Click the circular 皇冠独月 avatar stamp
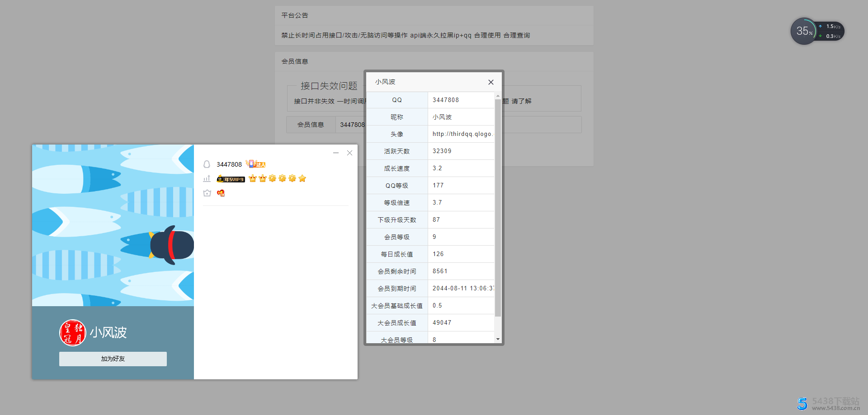This screenshot has width=868, height=415. 73,332
